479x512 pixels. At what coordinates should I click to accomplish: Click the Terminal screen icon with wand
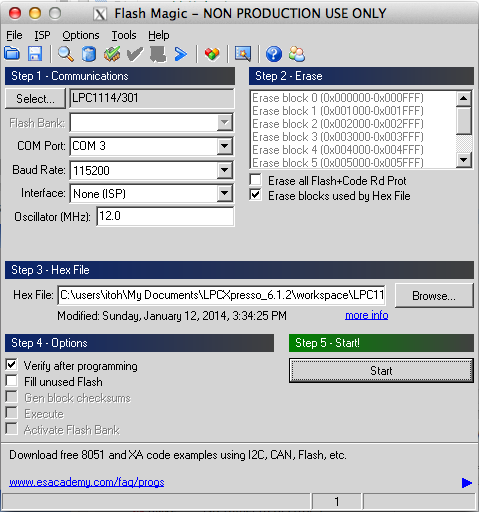[x=243, y=54]
